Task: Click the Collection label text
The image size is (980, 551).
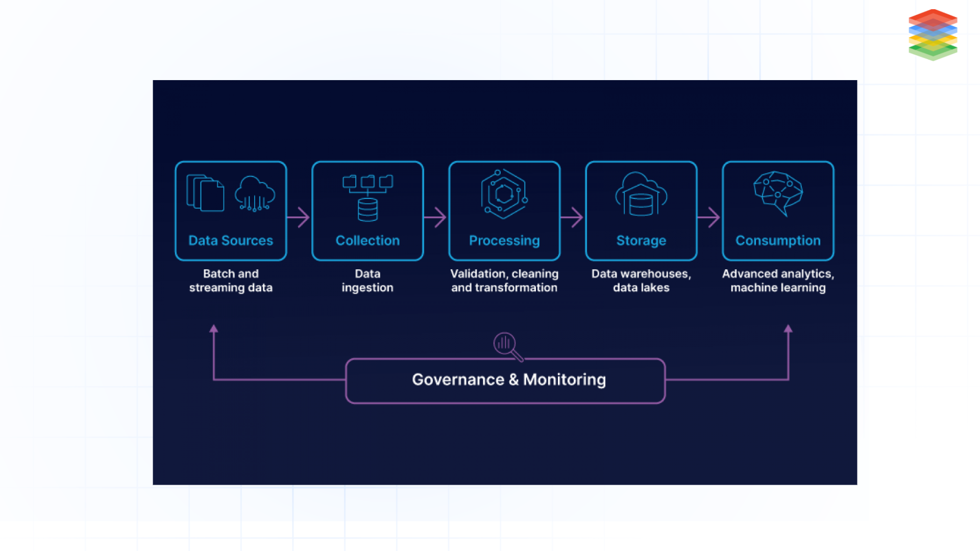Action: click(x=367, y=240)
